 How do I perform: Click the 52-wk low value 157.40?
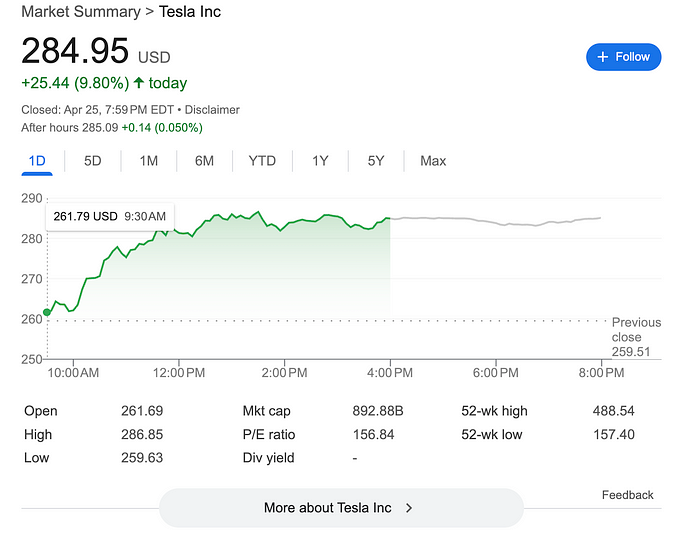(x=614, y=434)
